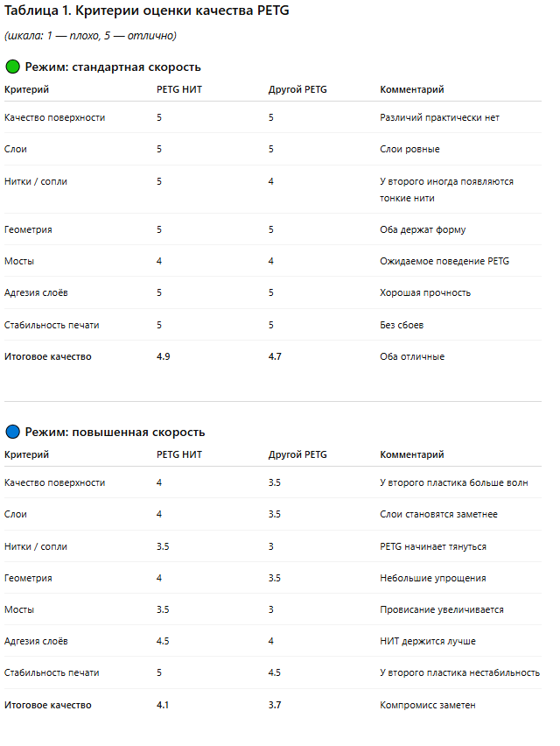
Task: Click the comment 'Оба отличные'
Action: [412, 356]
